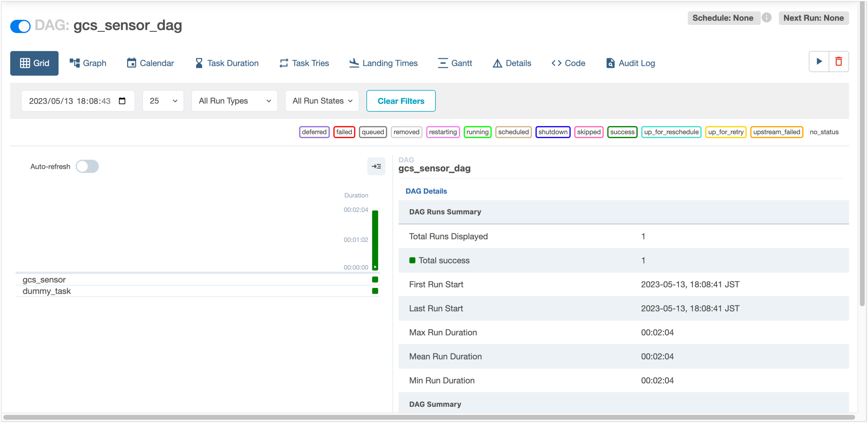The height and width of the screenshot is (423, 868).
Task: Open the Graph view tab
Action: (x=88, y=63)
